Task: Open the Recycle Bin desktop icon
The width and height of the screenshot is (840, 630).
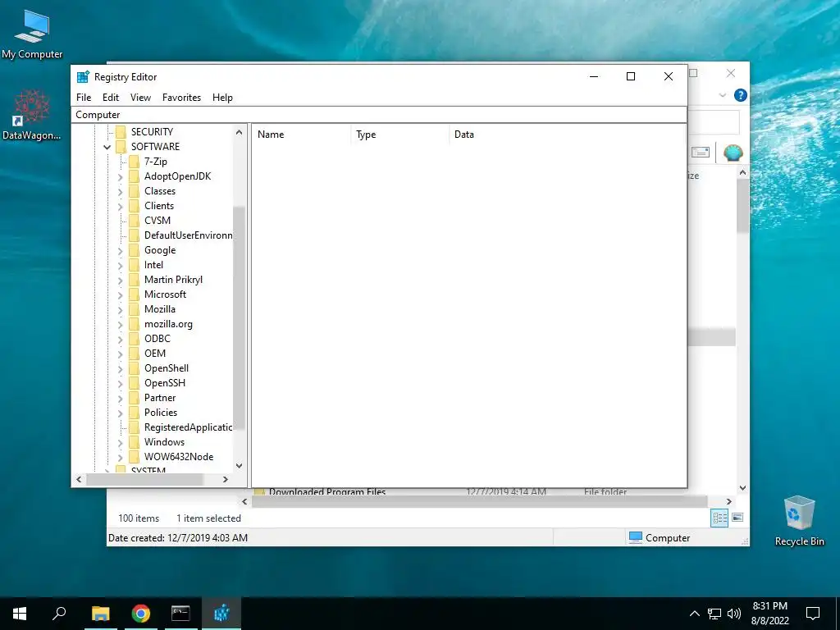Action: click(799, 521)
